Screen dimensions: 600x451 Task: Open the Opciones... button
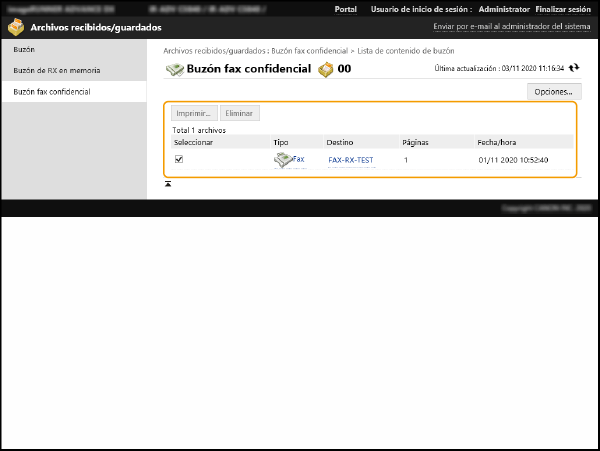coord(553,91)
